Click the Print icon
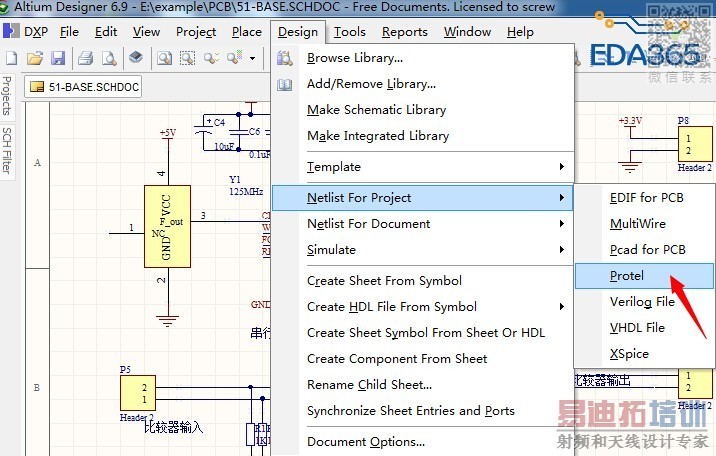This screenshot has width=716, height=456. point(85,58)
